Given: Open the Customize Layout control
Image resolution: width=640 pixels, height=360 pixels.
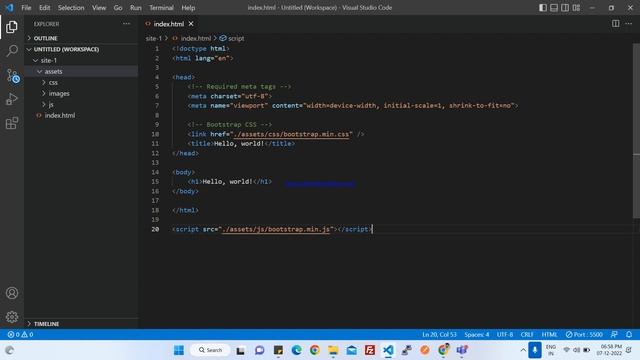Looking at the screenshot, I should coord(576,7).
